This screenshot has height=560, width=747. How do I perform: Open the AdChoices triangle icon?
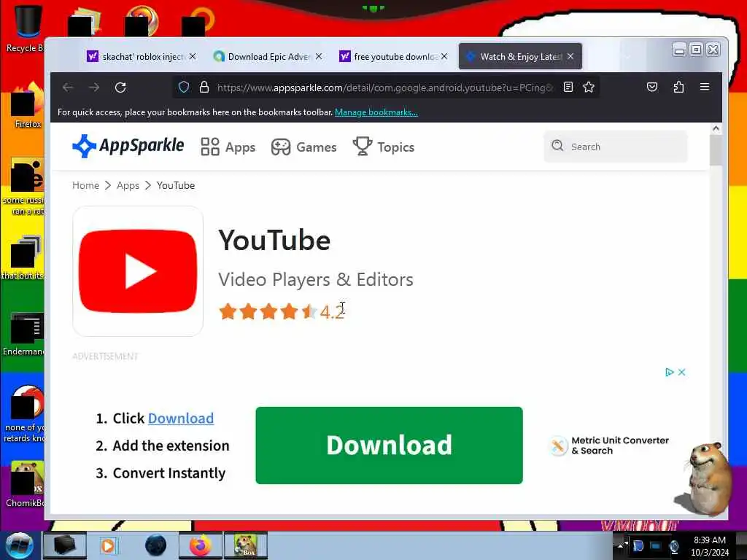coord(670,373)
